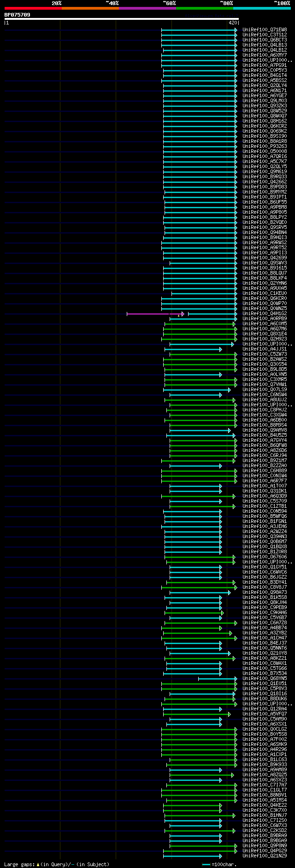The width and height of the screenshot is (295, 868).
Task: Click label UniRef100_C1KEU0
Action: 265,293
